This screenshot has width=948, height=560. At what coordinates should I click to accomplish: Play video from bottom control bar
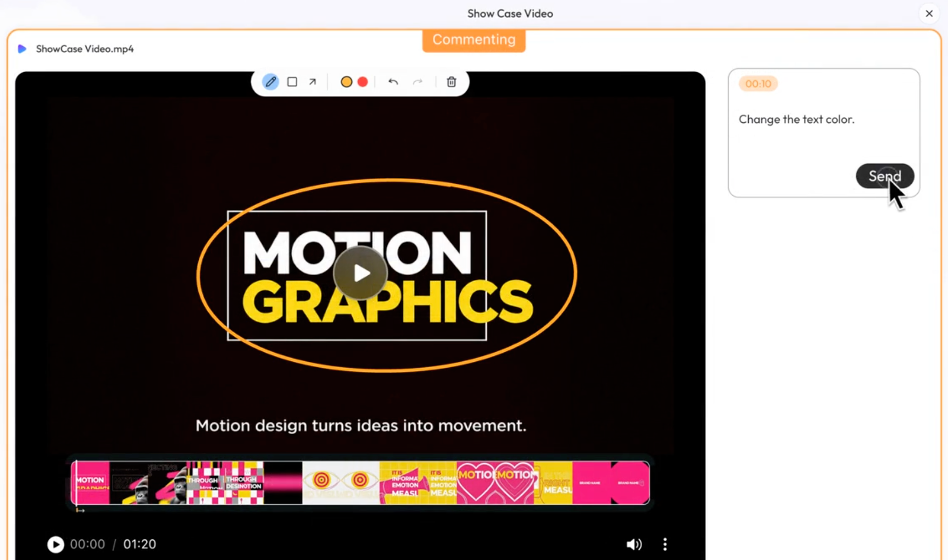55,544
